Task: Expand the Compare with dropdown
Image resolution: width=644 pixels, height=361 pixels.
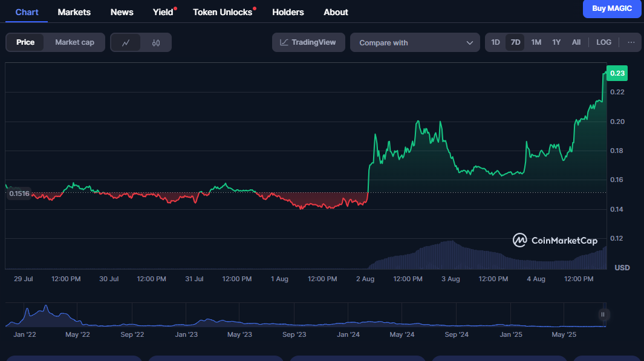Action: click(415, 43)
